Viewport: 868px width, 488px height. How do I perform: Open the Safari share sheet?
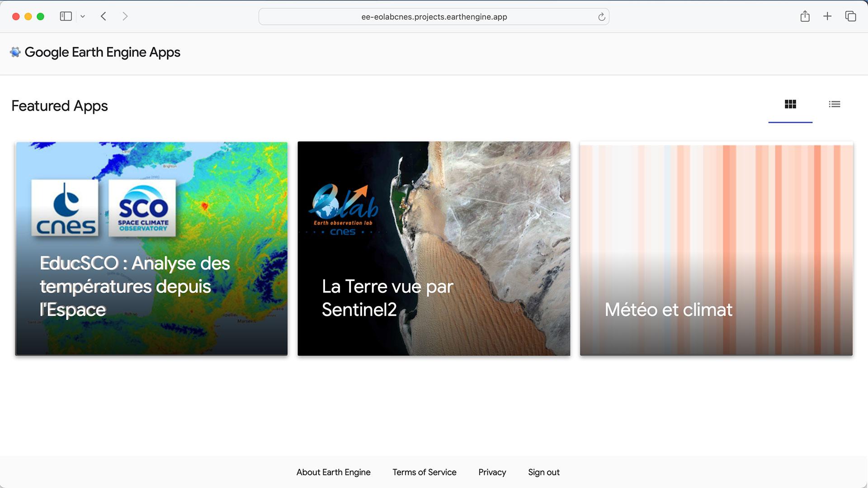[806, 16]
